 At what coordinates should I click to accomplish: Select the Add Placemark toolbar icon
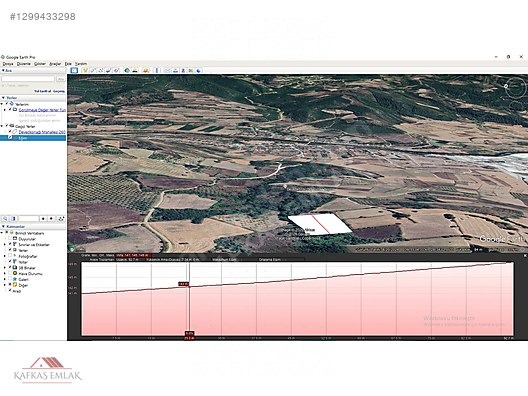tap(85, 70)
